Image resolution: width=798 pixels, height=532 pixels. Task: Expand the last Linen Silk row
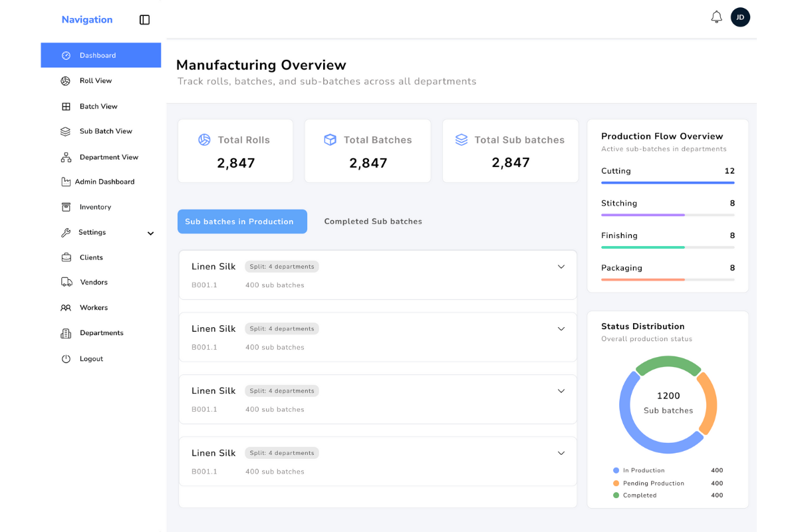click(x=561, y=453)
